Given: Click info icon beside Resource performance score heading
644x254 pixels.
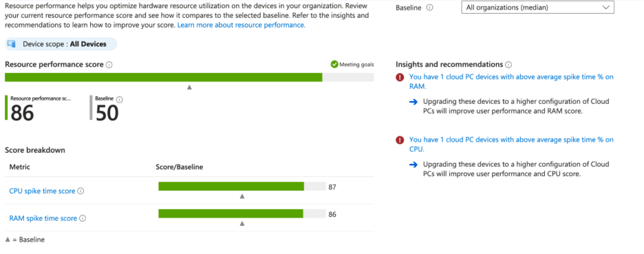Looking at the screenshot, I should pyautogui.click(x=109, y=65).
